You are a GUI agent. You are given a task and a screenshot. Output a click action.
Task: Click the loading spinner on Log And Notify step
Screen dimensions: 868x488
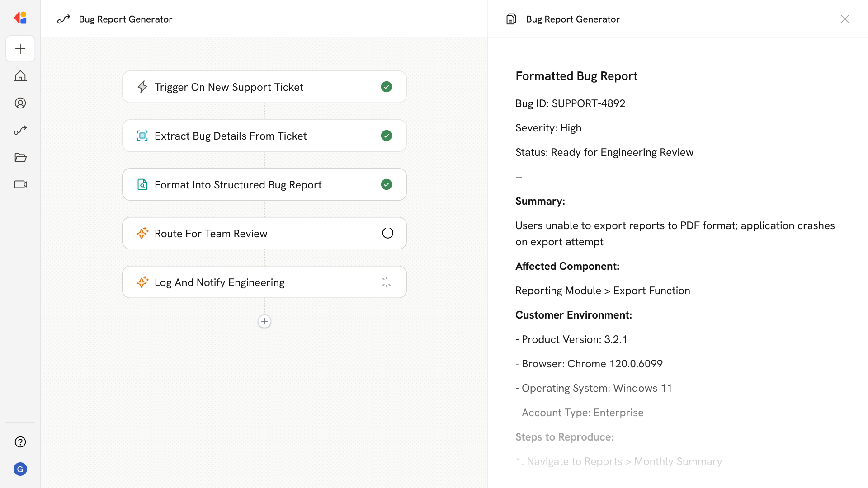387,282
